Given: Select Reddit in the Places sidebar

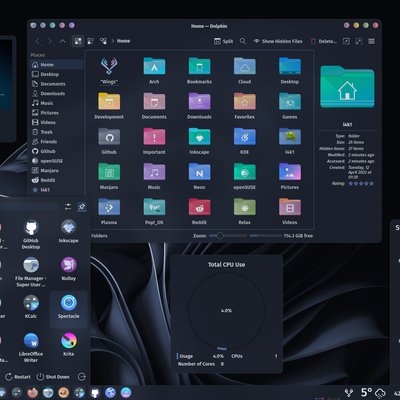Looking at the screenshot, I should [x=56, y=180].
